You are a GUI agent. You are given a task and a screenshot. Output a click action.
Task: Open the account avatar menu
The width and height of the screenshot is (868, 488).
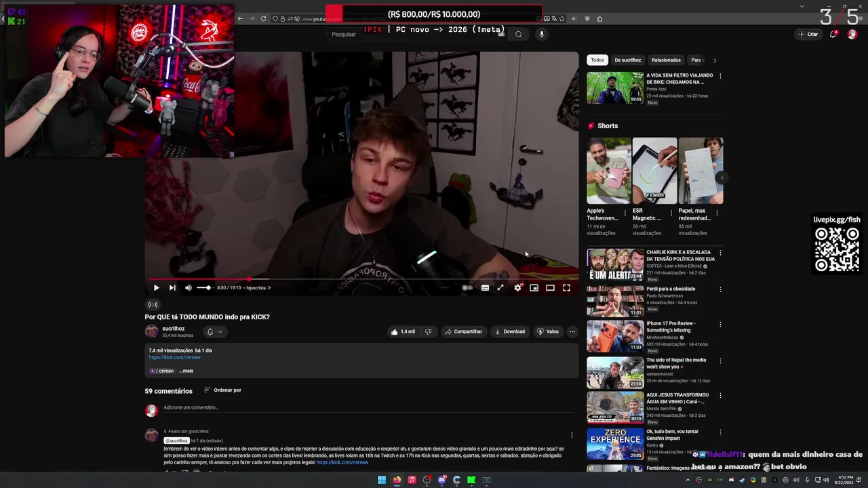click(852, 34)
